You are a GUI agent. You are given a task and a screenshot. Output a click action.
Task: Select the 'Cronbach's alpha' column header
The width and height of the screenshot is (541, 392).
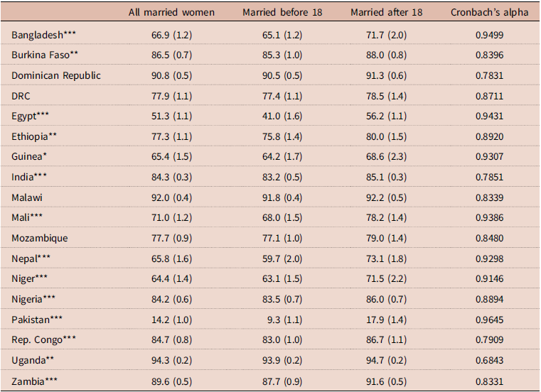tap(489, 12)
